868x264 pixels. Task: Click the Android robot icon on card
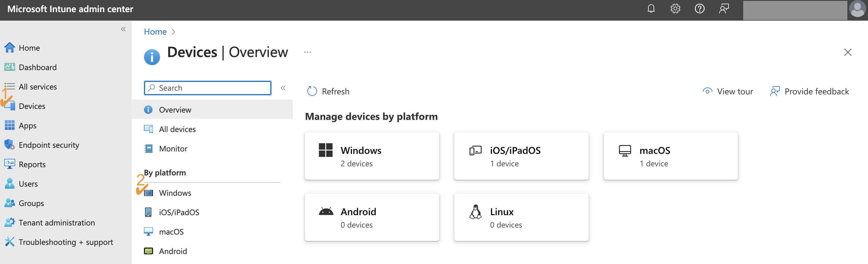click(326, 211)
